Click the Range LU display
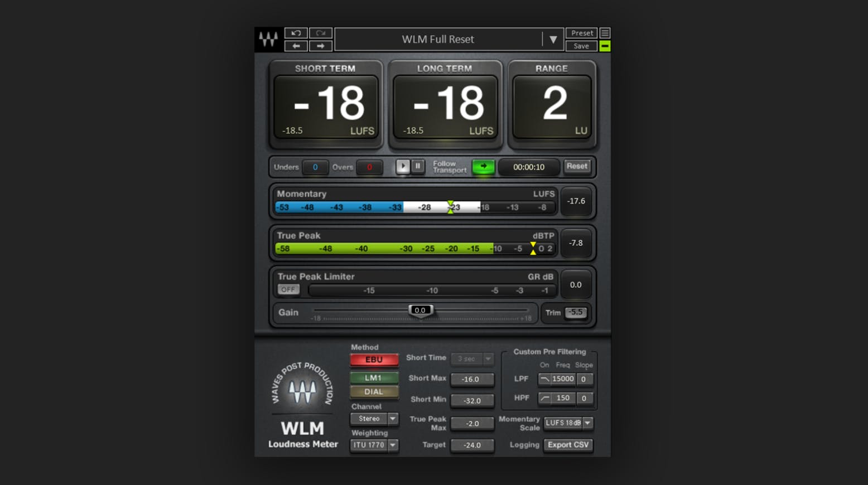 pos(552,106)
